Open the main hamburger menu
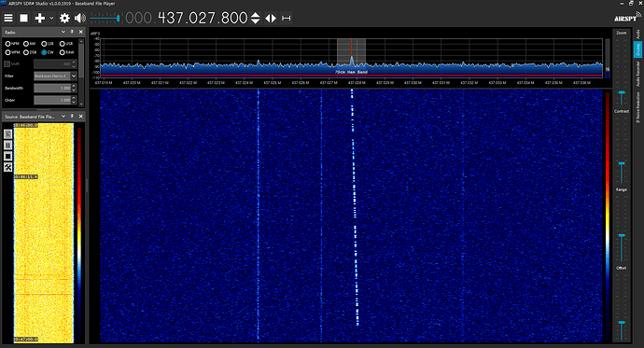The width and height of the screenshot is (644, 348). pos(8,18)
